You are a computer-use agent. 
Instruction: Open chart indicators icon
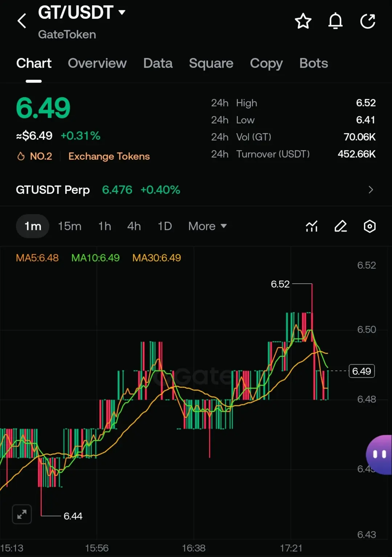click(x=311, y=226)
